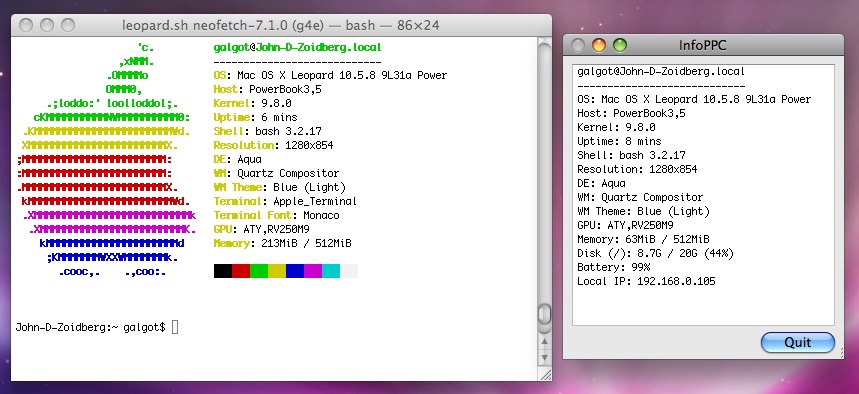The height and width of the screenshot is (394, 859).
Task: Click the Terminal window's middle title-bar button
Action: [47, 25]
